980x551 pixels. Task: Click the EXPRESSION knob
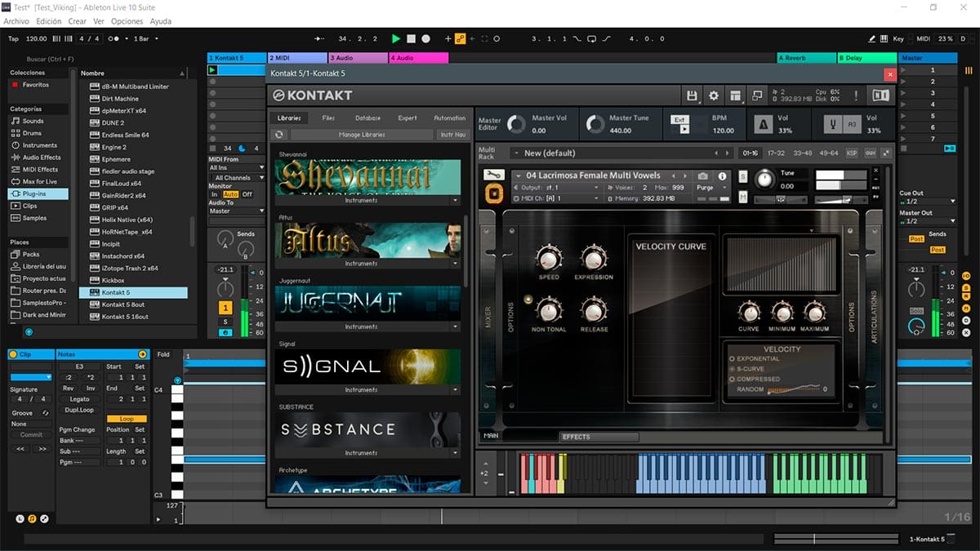coord(594,259)
